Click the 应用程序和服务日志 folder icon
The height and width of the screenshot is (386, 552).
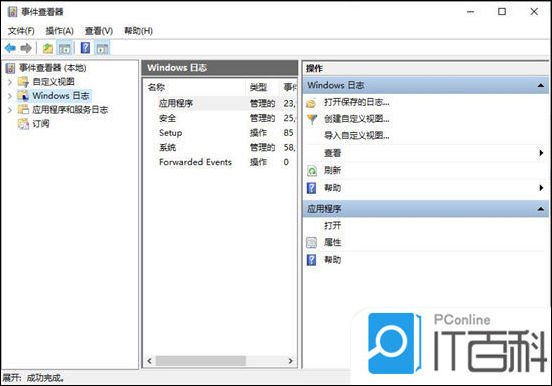coord(24,110)
